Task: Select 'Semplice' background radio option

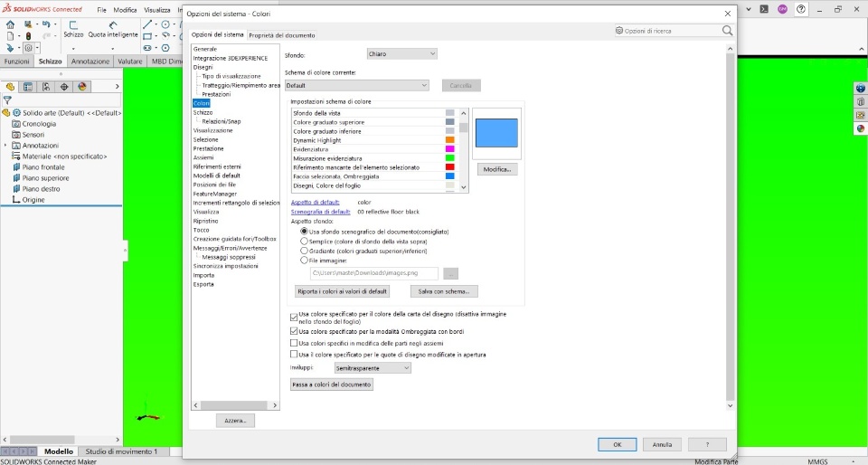Action: point(304,242)
